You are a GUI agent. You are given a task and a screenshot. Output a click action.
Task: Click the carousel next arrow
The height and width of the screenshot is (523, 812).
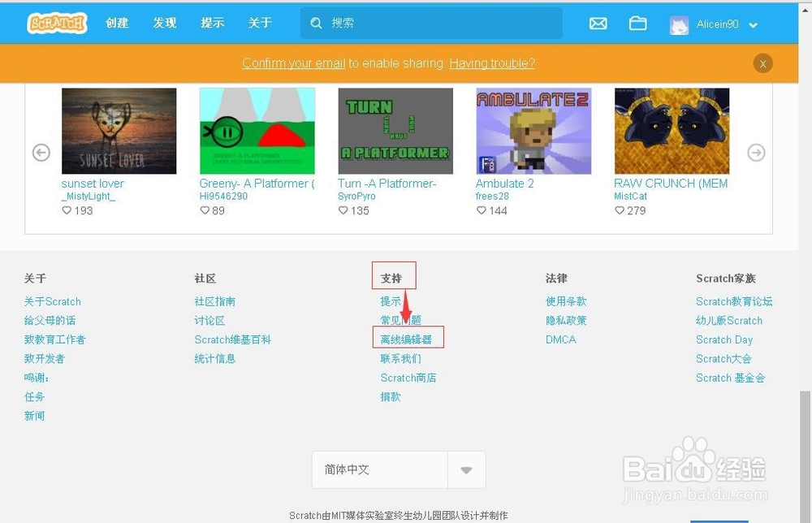coord(756,153)
